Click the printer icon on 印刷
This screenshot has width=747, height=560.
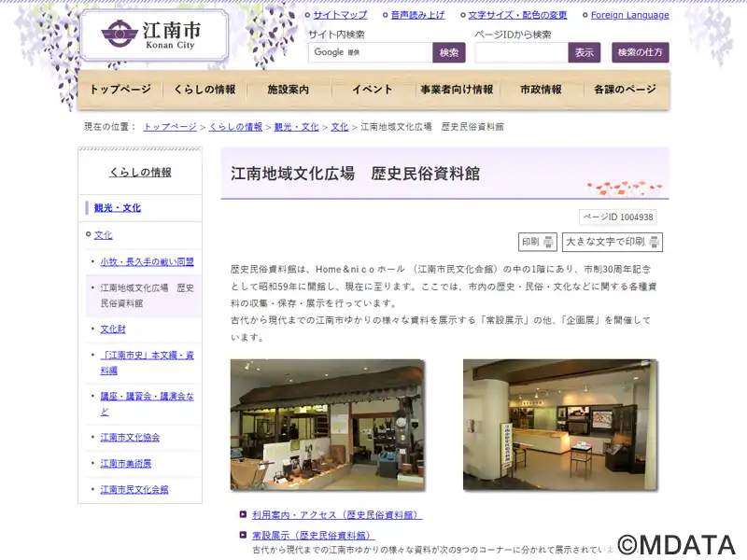click(x=548, y=242)
